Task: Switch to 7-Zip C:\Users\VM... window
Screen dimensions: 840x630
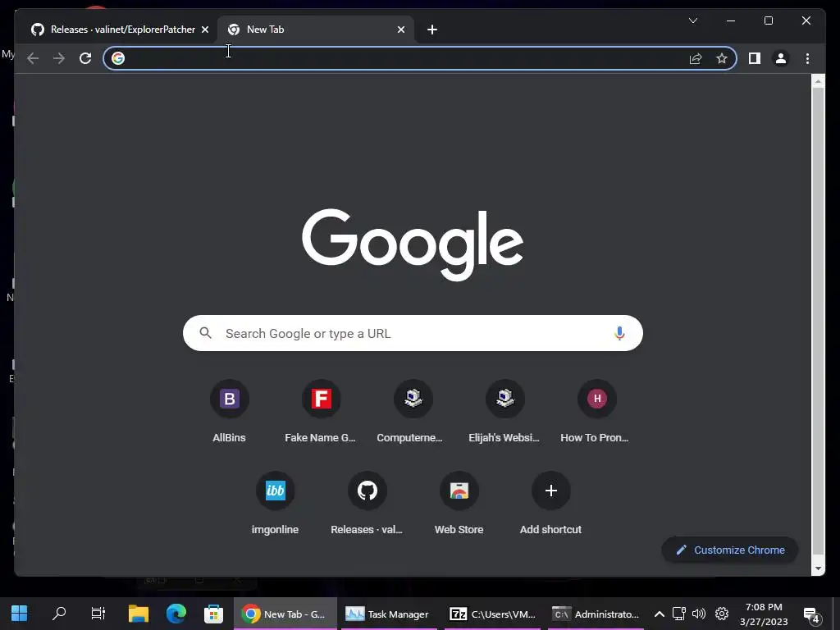Action: [x=492, y=614]
